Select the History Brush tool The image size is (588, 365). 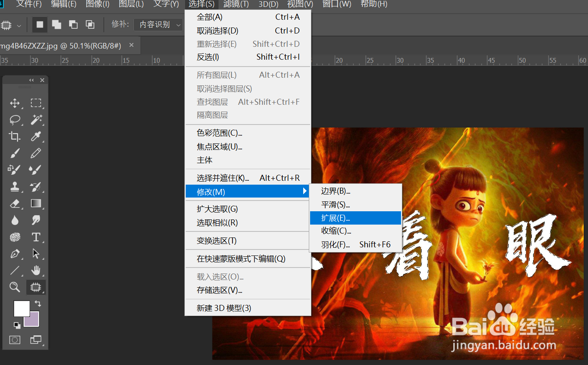[x=36, y=187]
